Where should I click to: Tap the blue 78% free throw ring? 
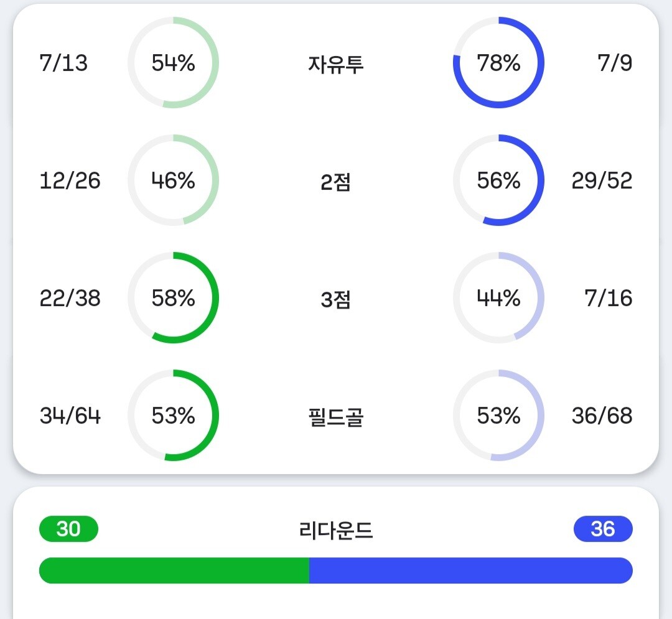498,63
